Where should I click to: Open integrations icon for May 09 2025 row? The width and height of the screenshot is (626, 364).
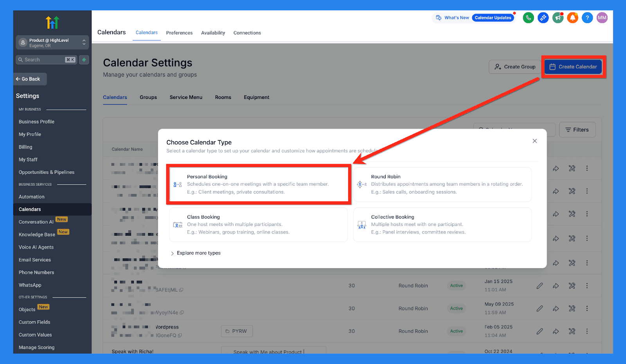572,308
